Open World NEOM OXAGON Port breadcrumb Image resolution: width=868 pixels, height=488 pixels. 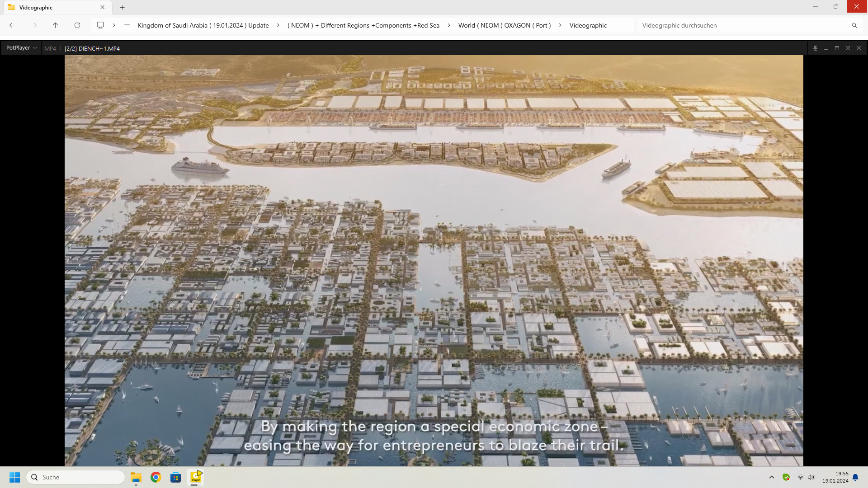point(505,25)
